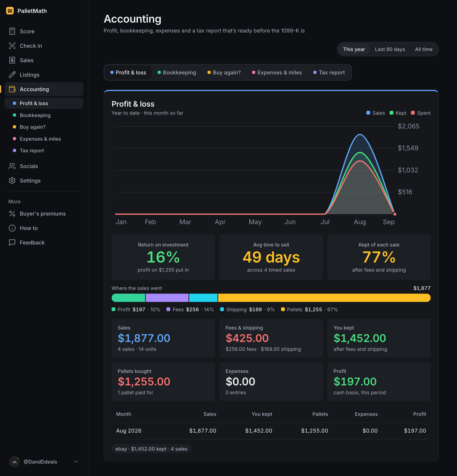Open the Buy again? tab

[224, 73]
